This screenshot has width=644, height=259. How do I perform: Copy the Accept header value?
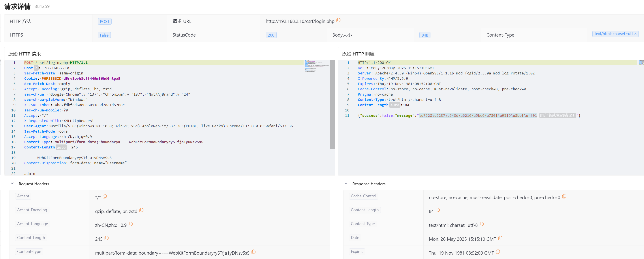pyautogui.click(x=105, y=196)
